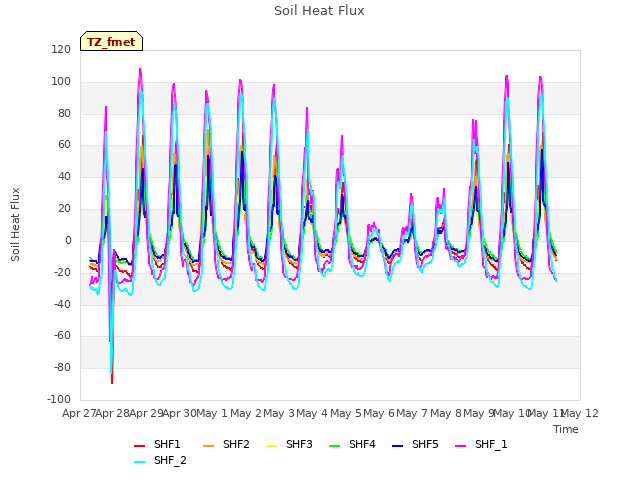Image resolution: width=640 pixels, height=480 pixels.
Task: Click the Time axis title
Action: [x=566, y=429]
